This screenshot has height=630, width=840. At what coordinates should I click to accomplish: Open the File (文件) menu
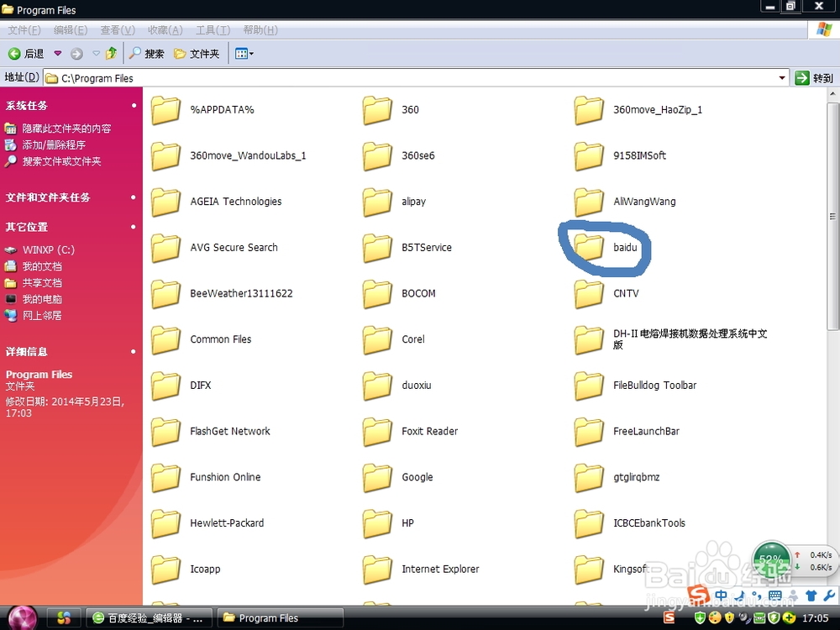click(24, 30)
